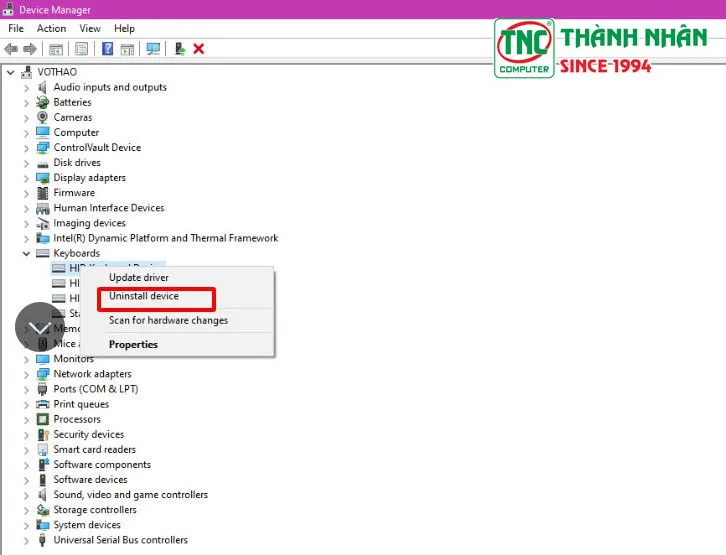Image resolution: width=726 pixels, height=555 pixels.
Task: Select the Universal Serial Bus controllers item
Action: [120, 540]
